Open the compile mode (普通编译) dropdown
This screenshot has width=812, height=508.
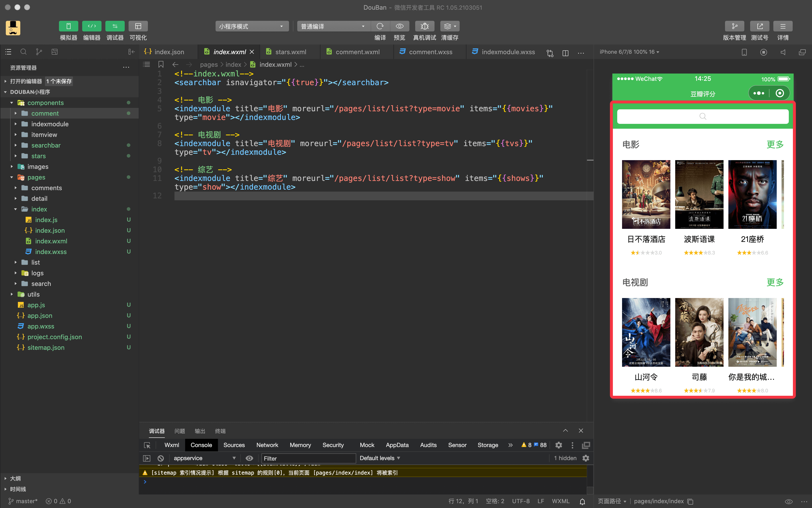333,26
